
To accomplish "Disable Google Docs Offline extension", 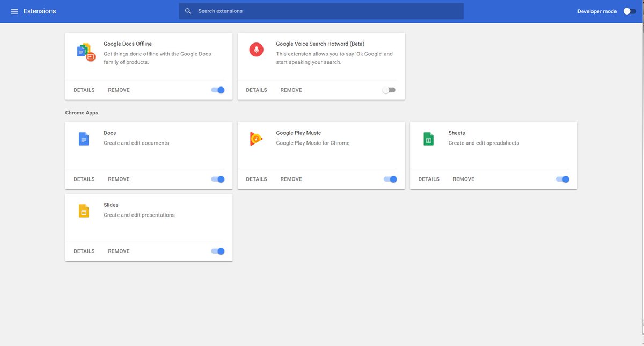I will click(218, 90).
